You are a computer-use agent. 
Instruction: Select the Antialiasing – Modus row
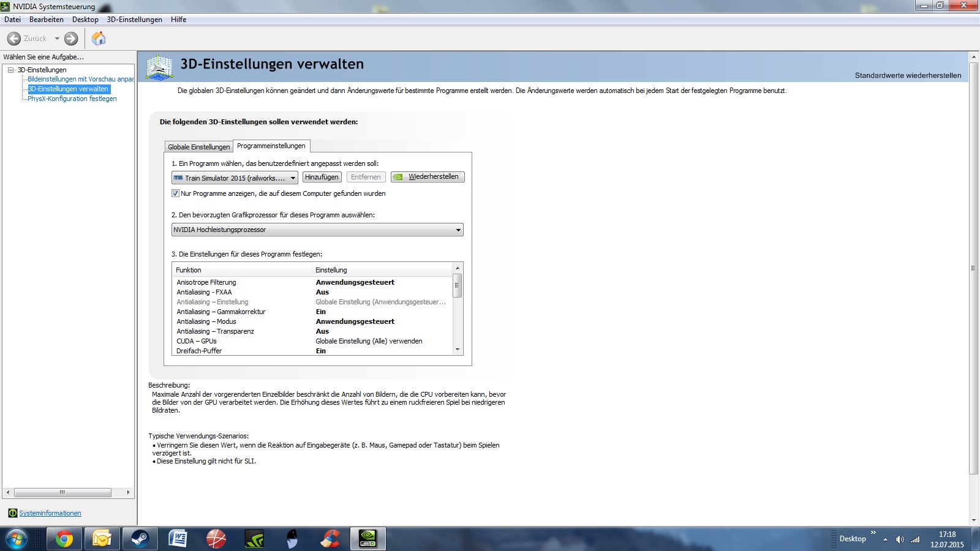pyautogui.click(x=312, y=321)
